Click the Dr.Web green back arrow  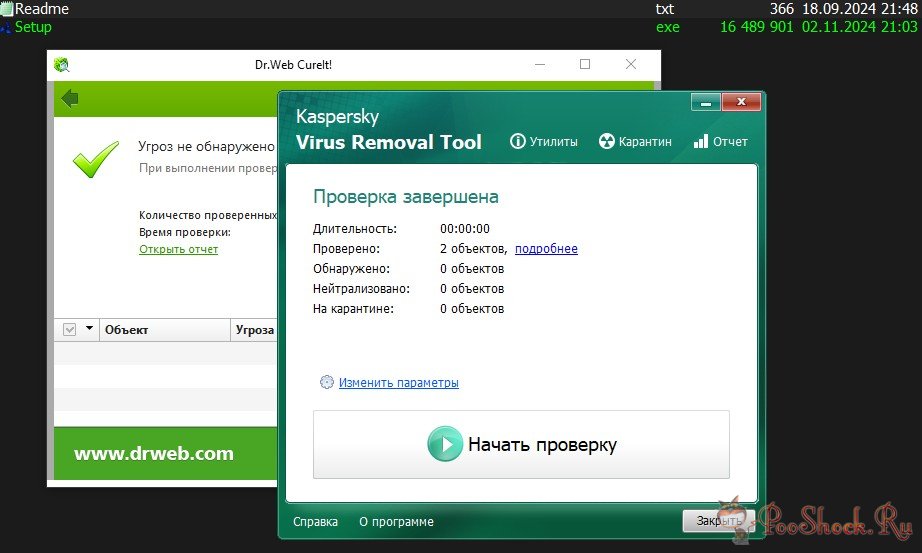(70, 98)
